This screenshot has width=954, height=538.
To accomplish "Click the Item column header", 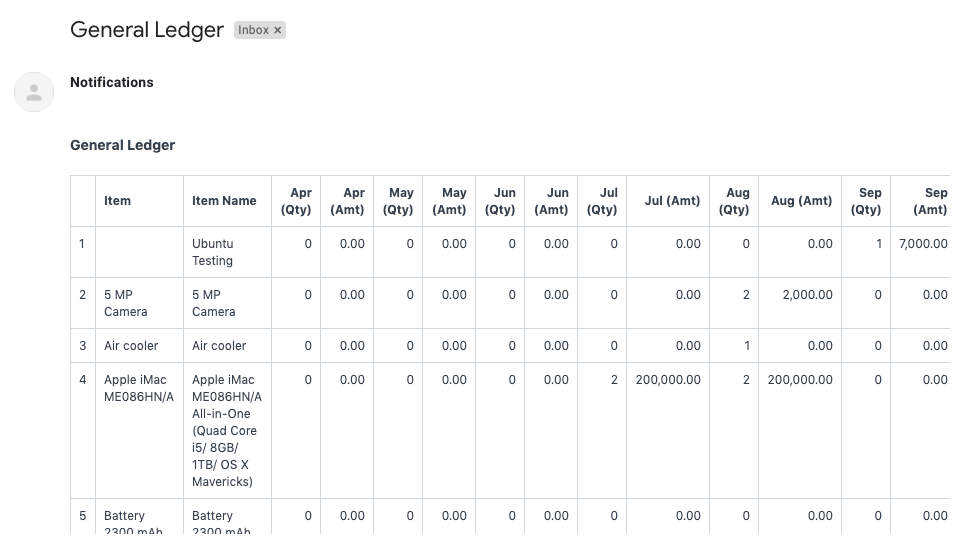I will tap(118, 201).
